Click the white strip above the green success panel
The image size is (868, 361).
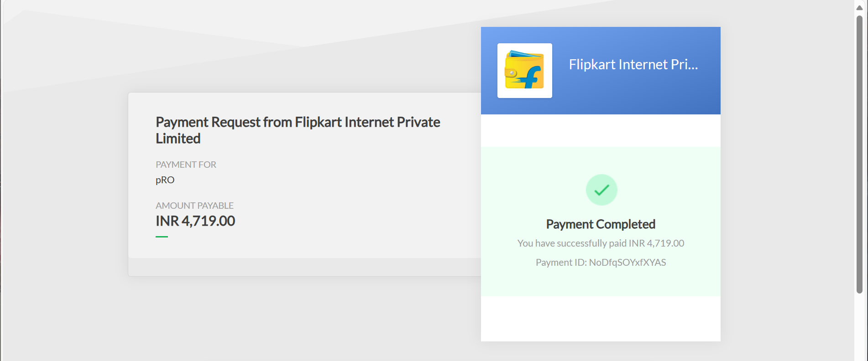601,130
